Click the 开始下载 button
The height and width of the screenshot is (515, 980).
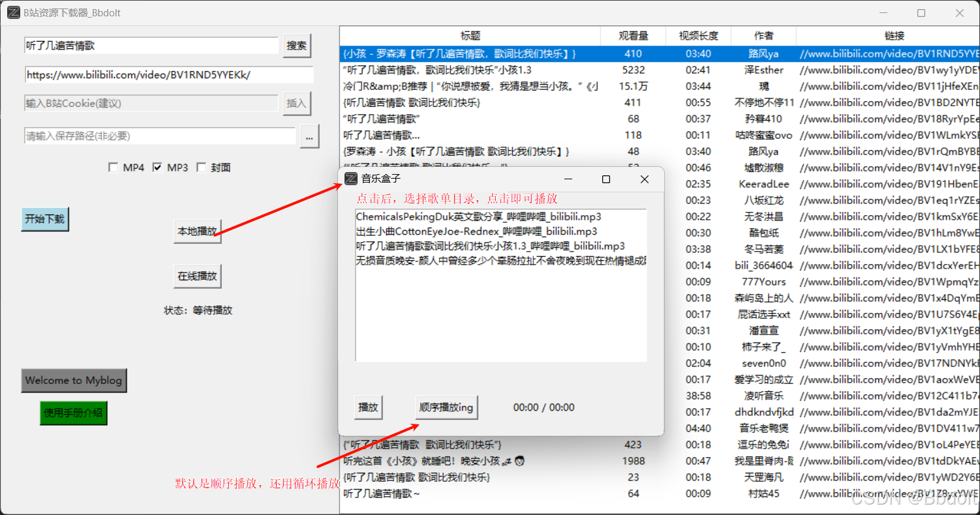(45, 219)
